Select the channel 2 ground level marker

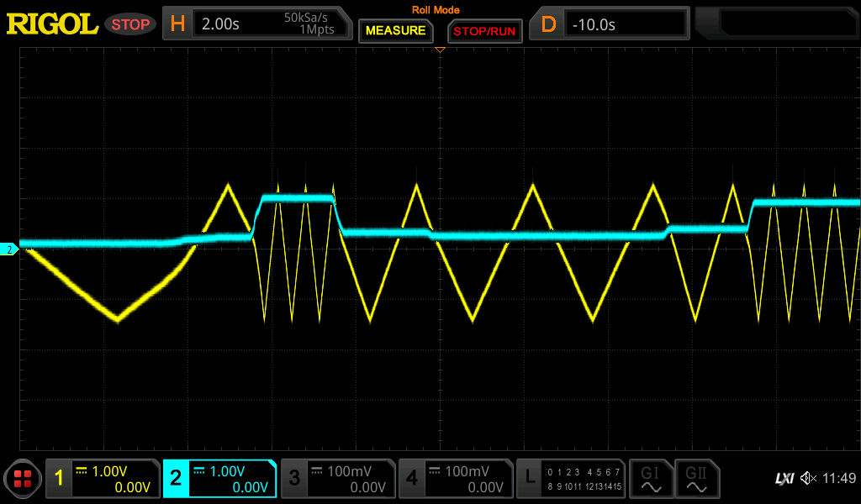(7, 249)
